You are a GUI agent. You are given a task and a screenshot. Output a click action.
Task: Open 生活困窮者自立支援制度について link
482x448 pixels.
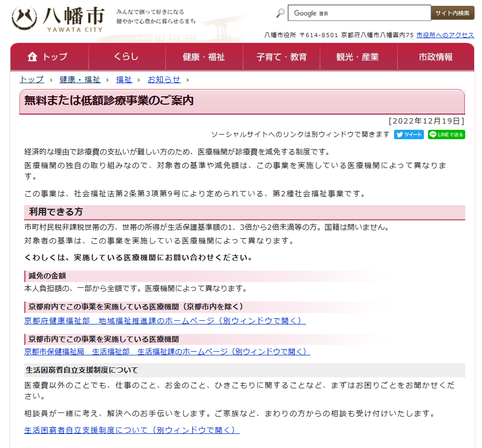[x=132, y=430]
